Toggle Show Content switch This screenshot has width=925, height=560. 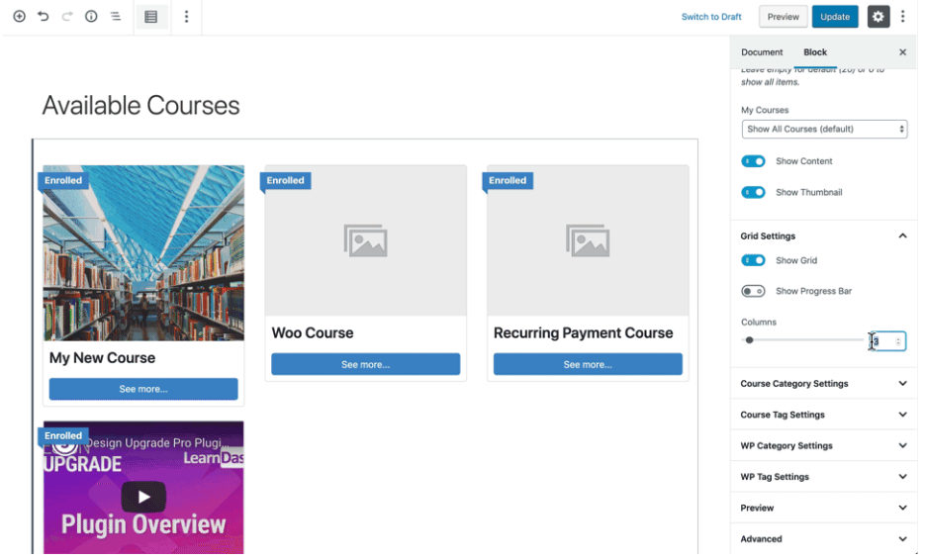[753, 161]
